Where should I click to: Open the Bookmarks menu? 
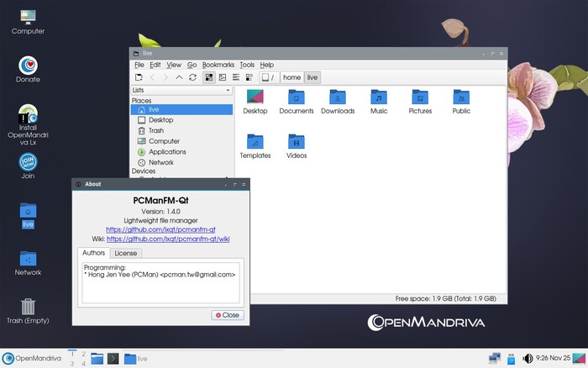pyautogui.click(x=218, y=65)
